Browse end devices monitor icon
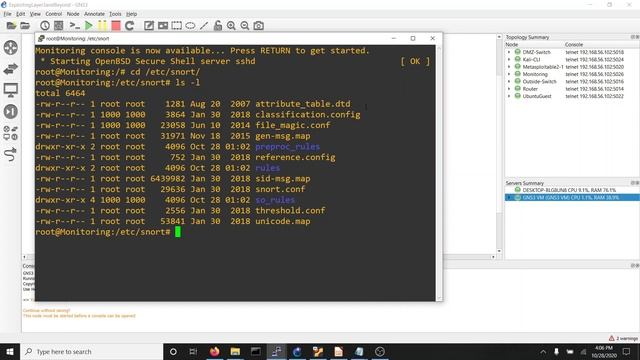This screenshot has height=360, width=640. click(11, 90)
